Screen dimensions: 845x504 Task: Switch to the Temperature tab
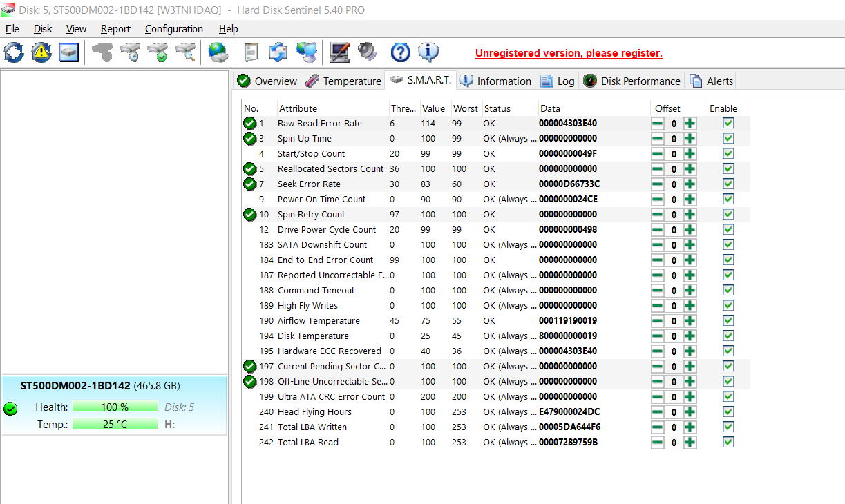pos(343,81)
